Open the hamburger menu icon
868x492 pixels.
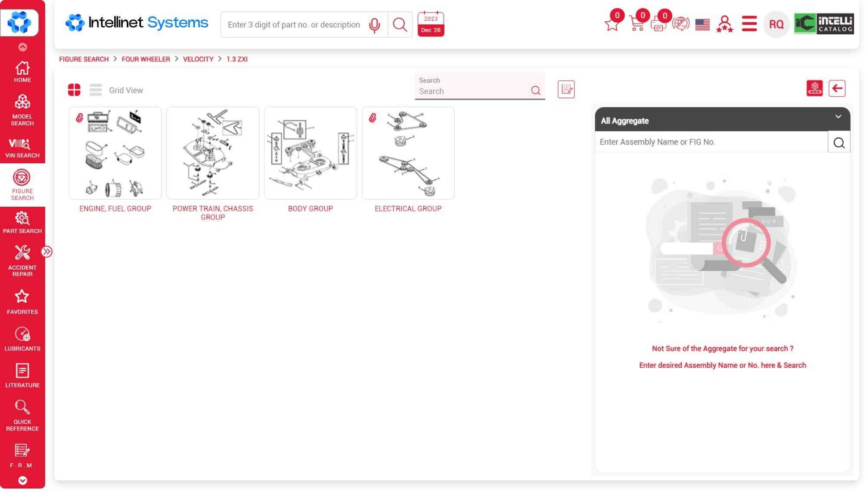tap(749, 24)
